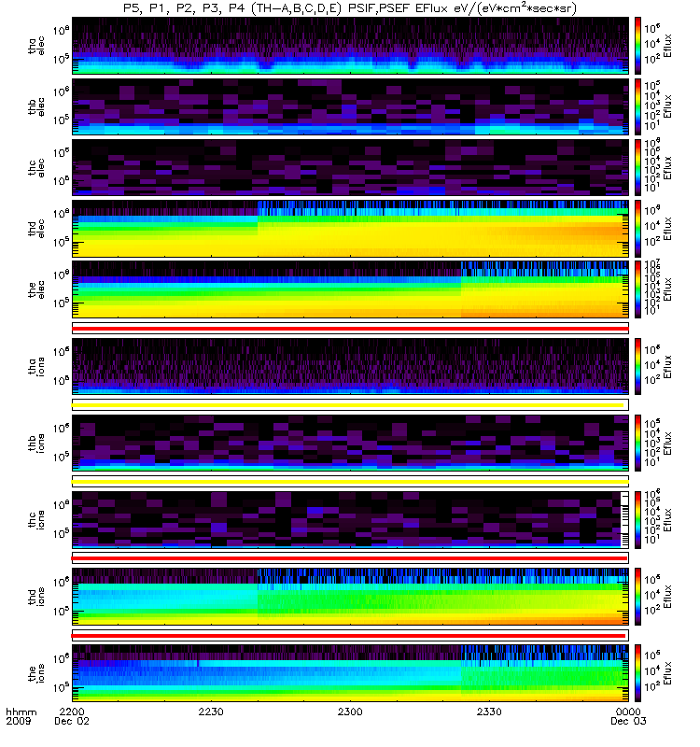Screen dimensions: 700x747
Task: Click the color bar beside the tha ions panel
Action: tap(637, 367)
